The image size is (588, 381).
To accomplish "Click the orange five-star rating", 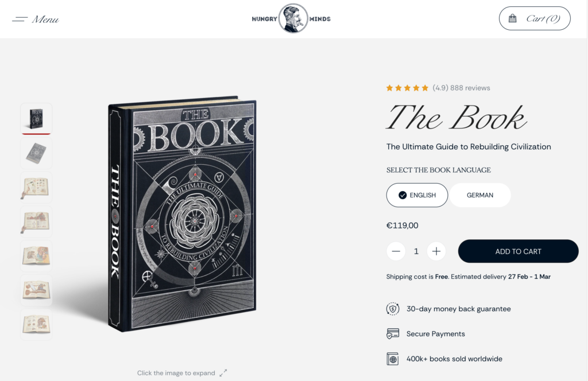I will tap(407, 88).
